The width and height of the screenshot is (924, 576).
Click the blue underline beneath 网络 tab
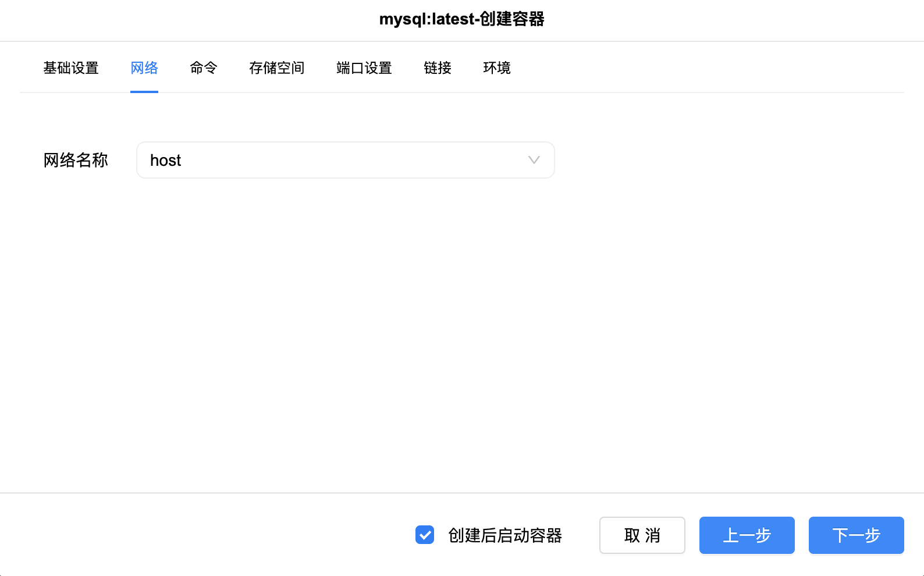144,91
